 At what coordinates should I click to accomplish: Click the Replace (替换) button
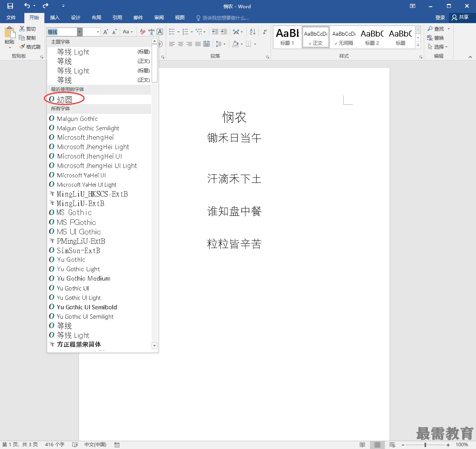(x=436, y=38)
